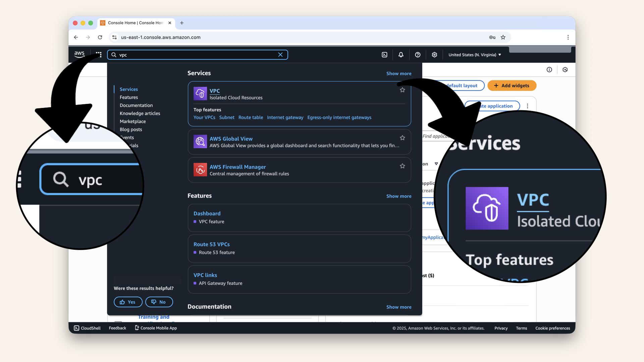Open CloudShell icon in top navigation bar
Image resolution: width=644 pixels, height=362 pixels.
[384, 55]
